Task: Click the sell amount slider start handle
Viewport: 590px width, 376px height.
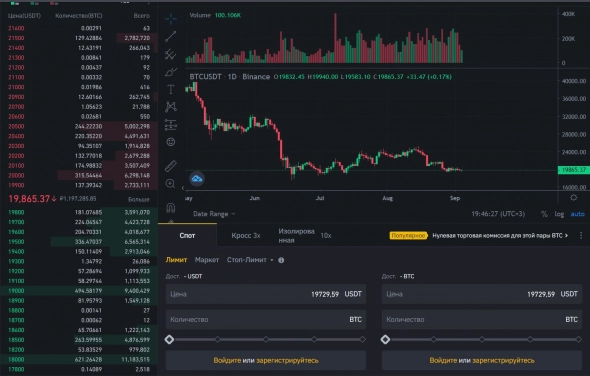Action: click(385, 339)
